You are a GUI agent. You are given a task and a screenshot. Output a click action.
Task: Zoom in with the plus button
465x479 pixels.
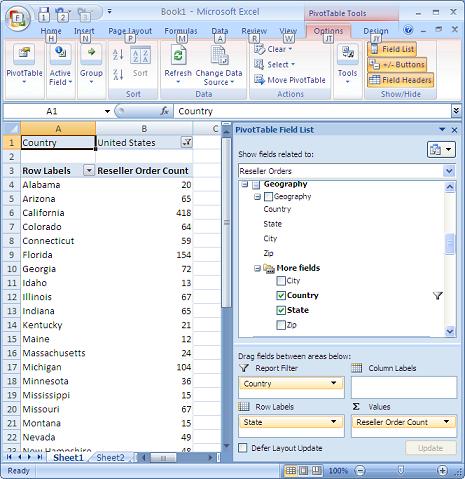442,471
